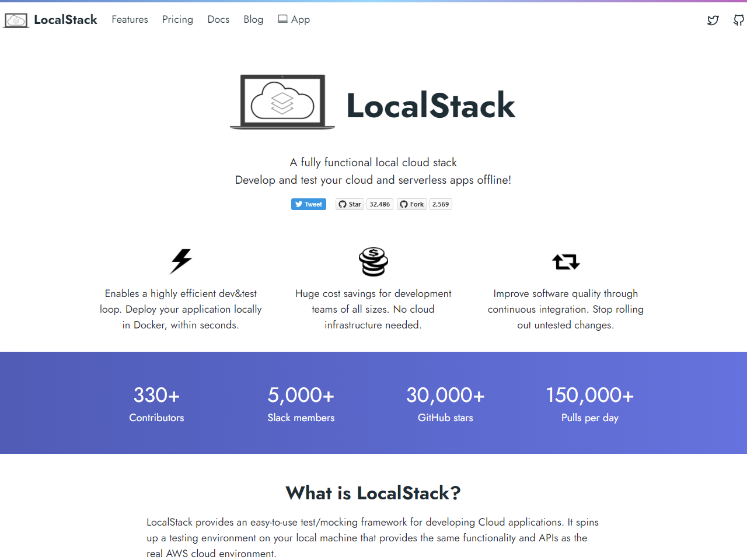Click the Slack members label
Screen dimensions: 747x560
tap(301, 418)
